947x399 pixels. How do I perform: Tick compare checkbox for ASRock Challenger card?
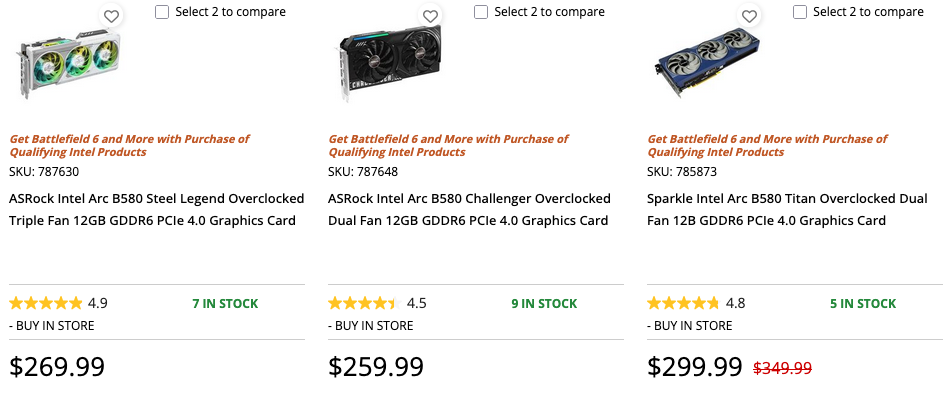pyautogui.click(x=481, y=12)
